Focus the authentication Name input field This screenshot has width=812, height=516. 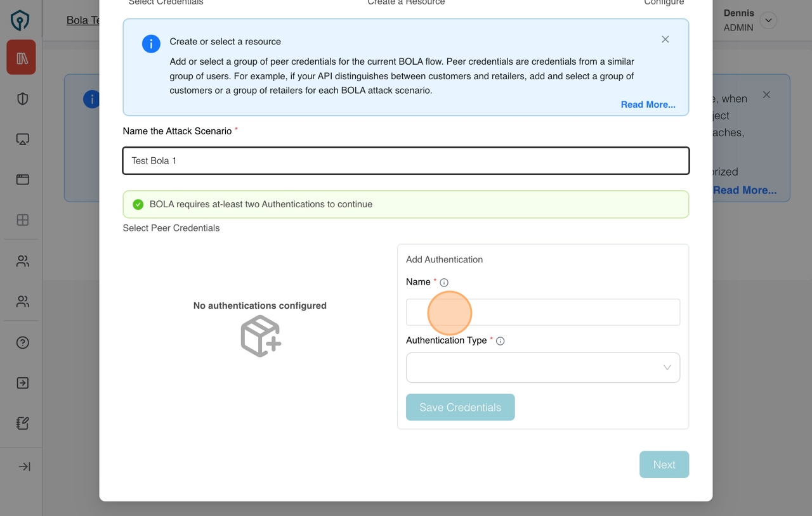click(x=542, y=313)
